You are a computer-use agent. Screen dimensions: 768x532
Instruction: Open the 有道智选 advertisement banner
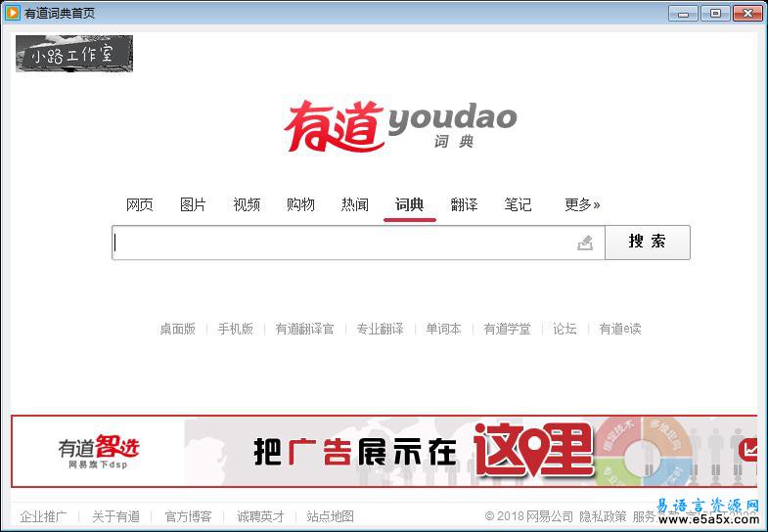coord(384,451)
